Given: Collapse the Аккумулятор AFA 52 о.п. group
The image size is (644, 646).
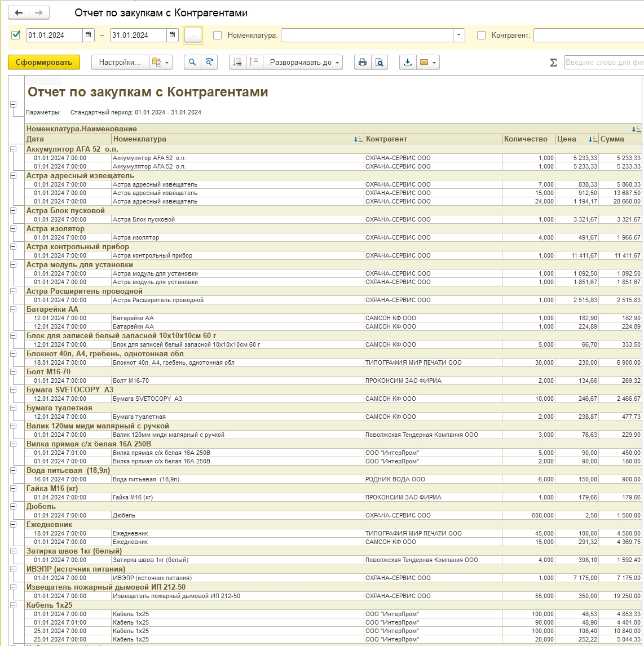Looking at the screenshot, I should coord(13,149).
